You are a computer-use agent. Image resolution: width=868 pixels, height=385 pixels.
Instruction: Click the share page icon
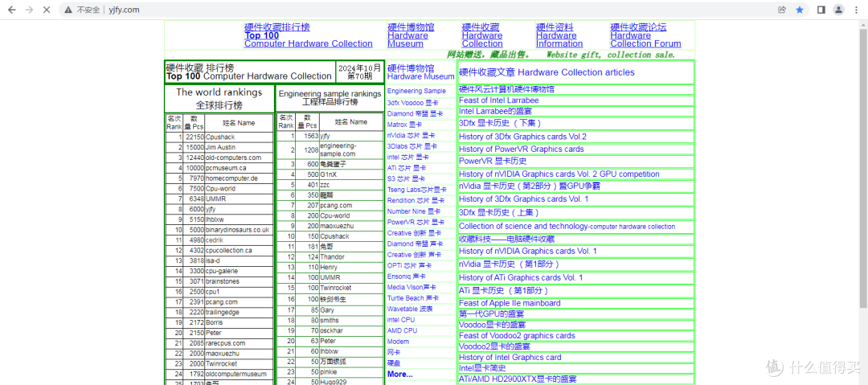click(782, 10)
